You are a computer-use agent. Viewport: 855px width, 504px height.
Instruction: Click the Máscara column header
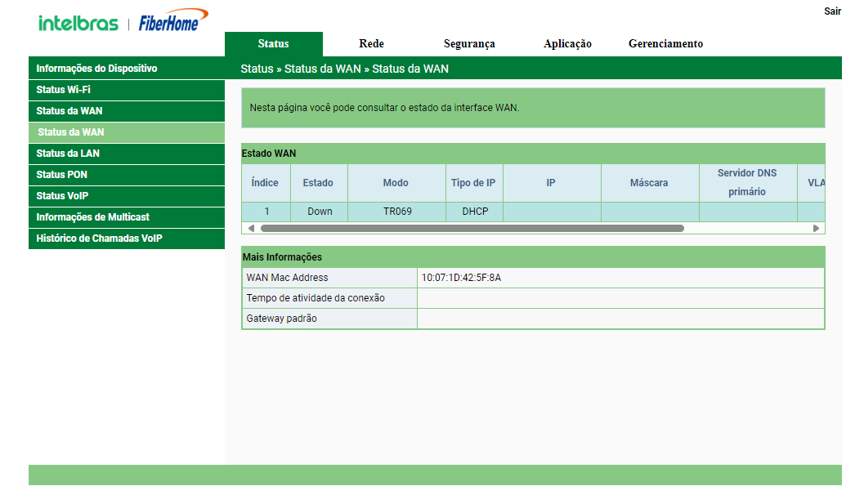pyautogui.click(x=650, y=183)
